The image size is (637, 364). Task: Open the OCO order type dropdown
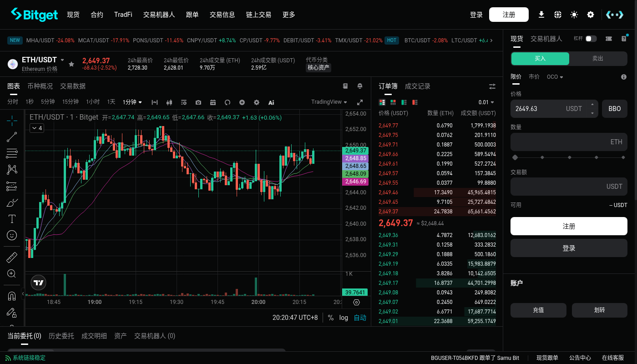(x=555, y=77)
